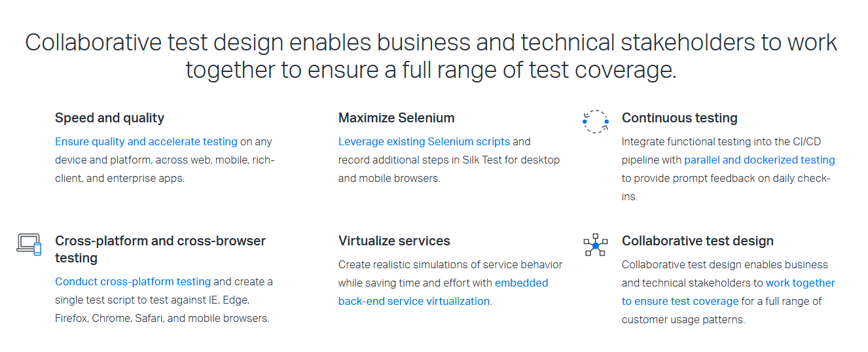Click the 'Speed and quality' heading
This screenshot has width=868, height=352.
109,118
